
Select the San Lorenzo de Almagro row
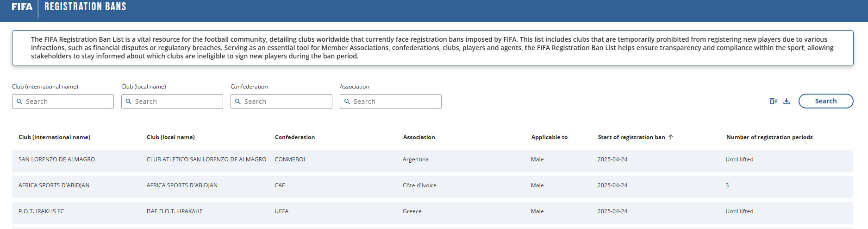(x=56, y=159)
